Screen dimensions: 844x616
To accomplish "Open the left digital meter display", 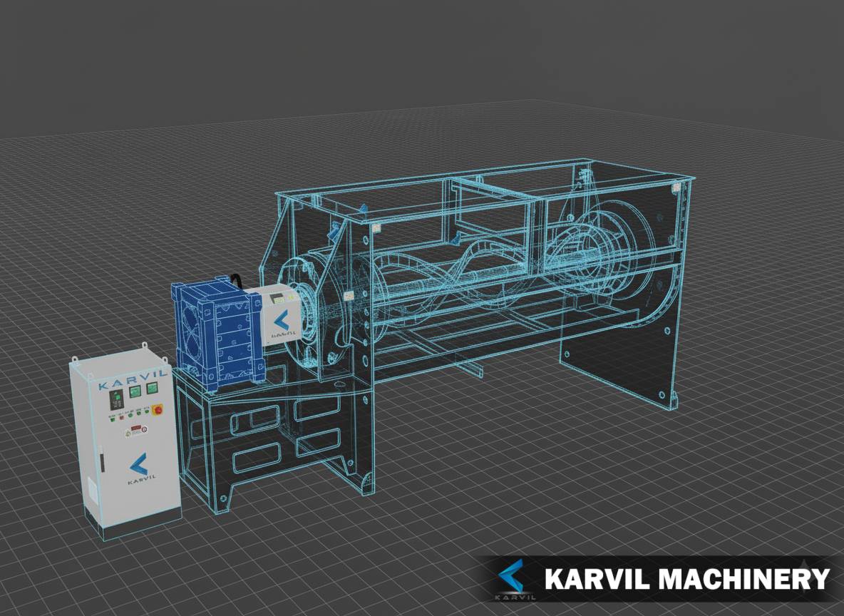I will (x=135, y=391).
